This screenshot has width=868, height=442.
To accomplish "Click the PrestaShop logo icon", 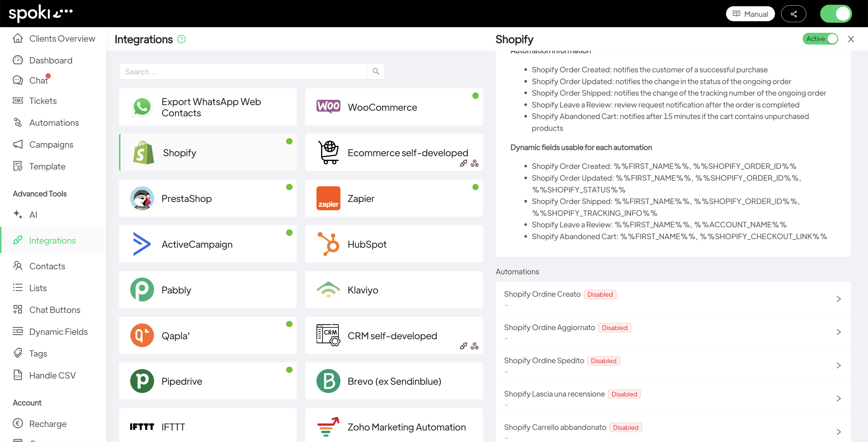I will point(142,198).
